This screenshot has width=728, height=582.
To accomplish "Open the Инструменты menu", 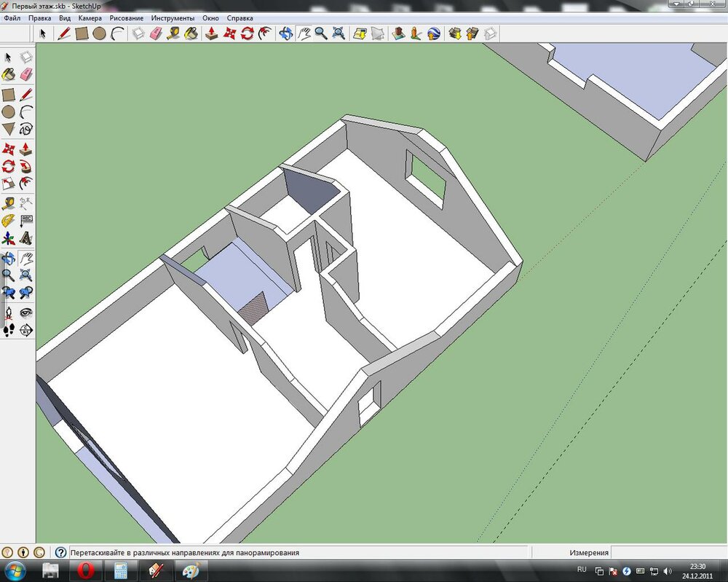I will 173,17.
